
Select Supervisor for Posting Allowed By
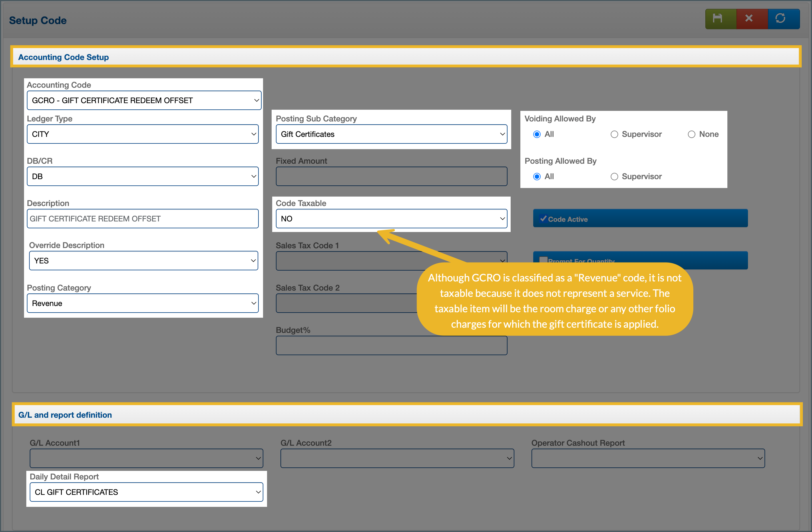click(614, 177)
